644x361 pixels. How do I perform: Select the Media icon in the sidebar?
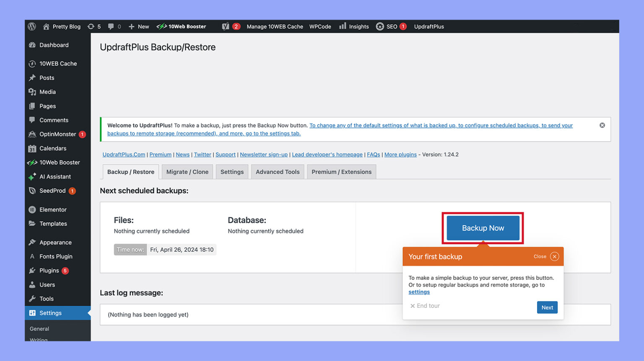(x=32, y=92)
